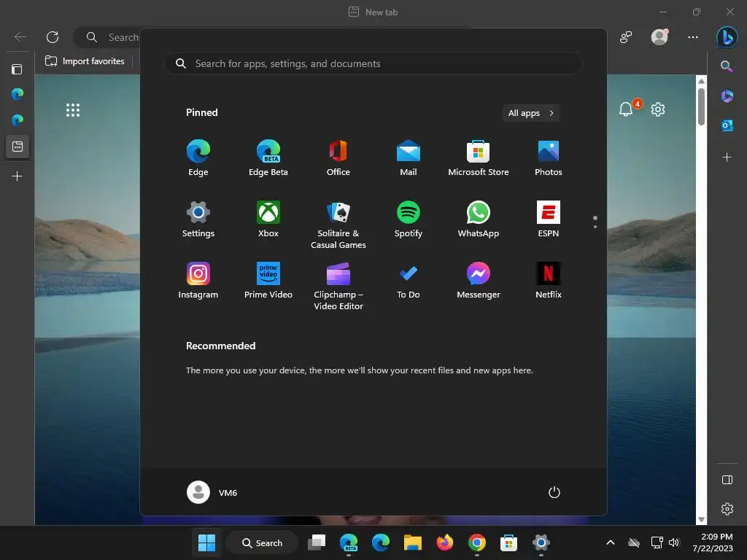Open Edge tab actions menu icon
Viewport: 747px width, 560px height.
pyautogui.click(x=18, y=69)
